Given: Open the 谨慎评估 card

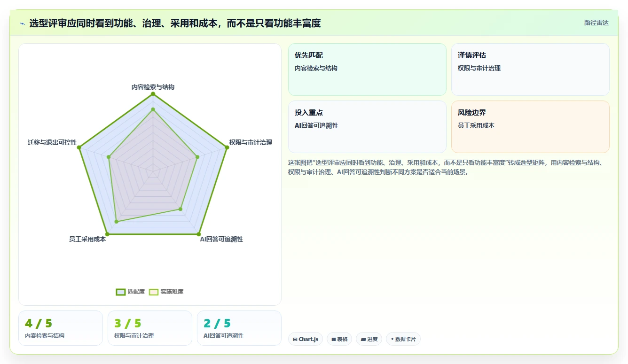Looking at the screenshot, I should coord(530,70).
